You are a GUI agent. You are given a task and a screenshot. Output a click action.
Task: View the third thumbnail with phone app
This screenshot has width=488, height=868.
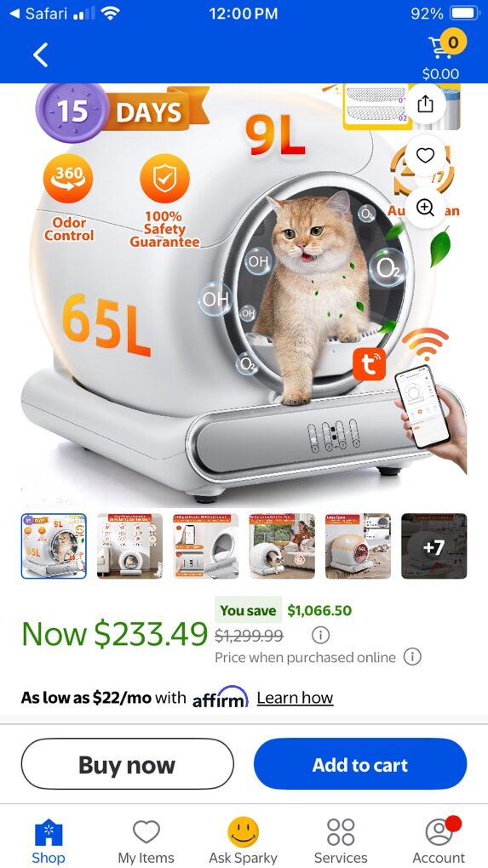coord(206,545)
